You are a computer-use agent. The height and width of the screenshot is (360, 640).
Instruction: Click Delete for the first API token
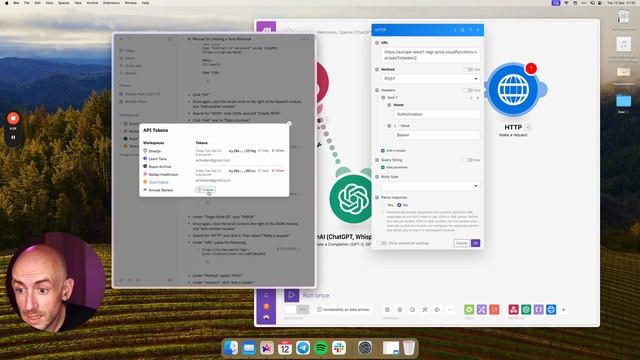click(x=278, y=151)
